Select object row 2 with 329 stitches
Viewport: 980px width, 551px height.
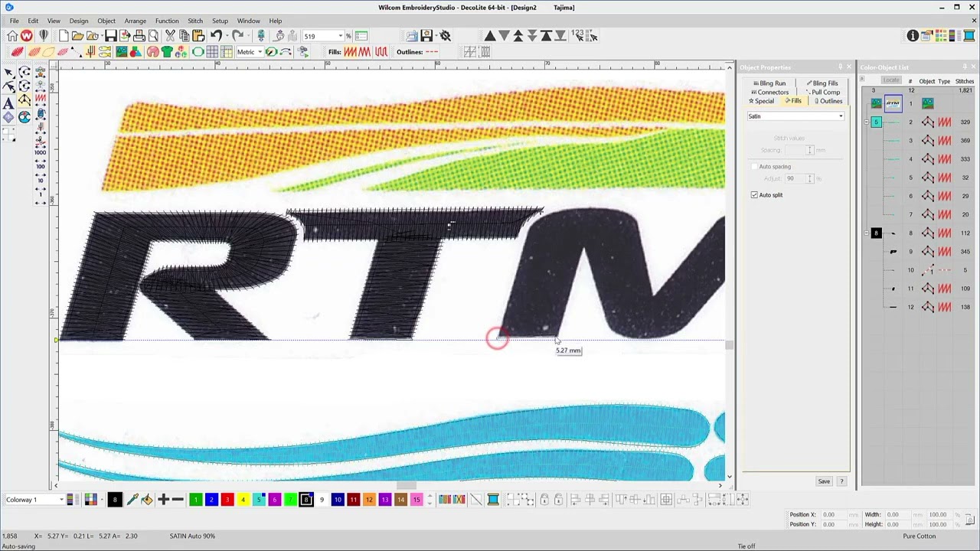pos(920,122)
